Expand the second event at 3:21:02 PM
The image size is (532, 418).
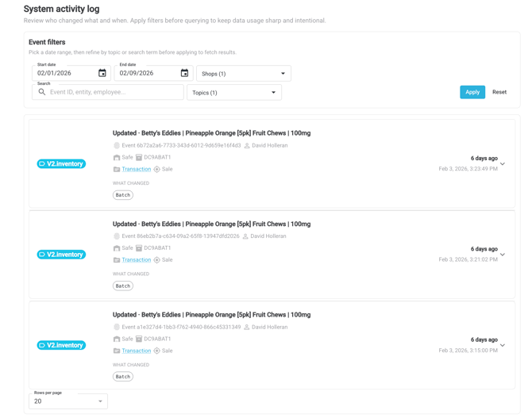503,255
